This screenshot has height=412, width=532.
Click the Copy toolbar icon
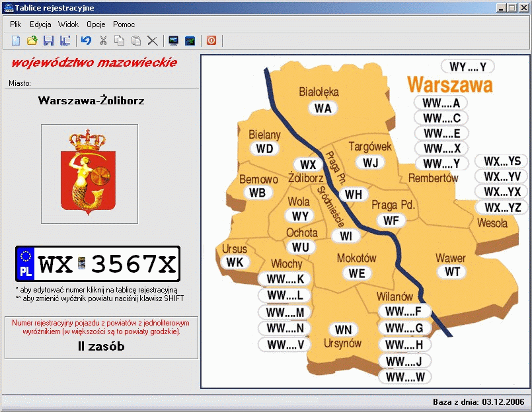point(120,41)
